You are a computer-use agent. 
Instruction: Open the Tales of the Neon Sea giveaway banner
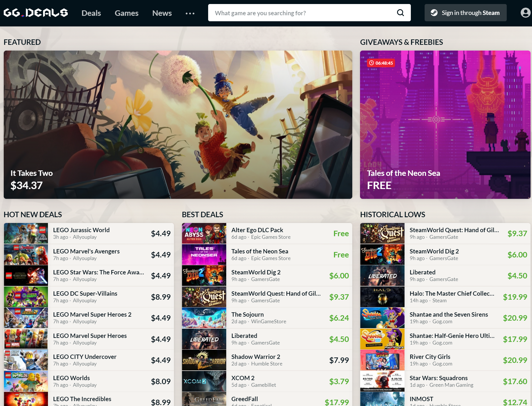click(445, 125)
